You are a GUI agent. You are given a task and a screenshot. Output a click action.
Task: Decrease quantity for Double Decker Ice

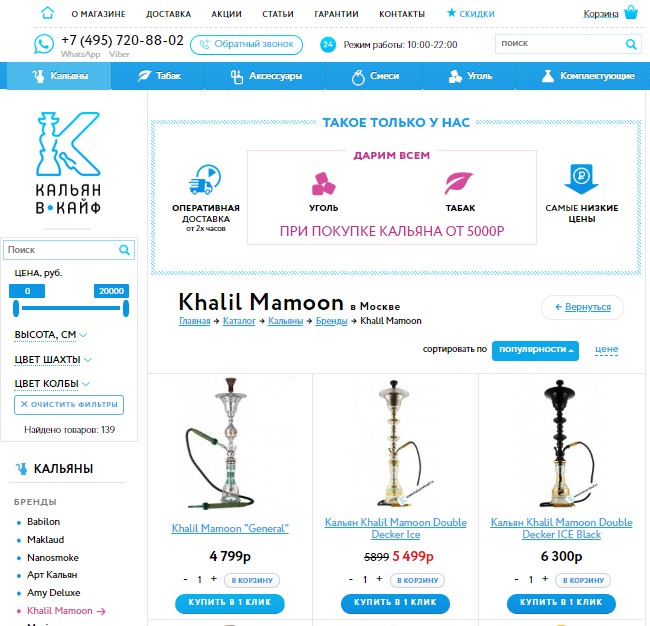351,579
